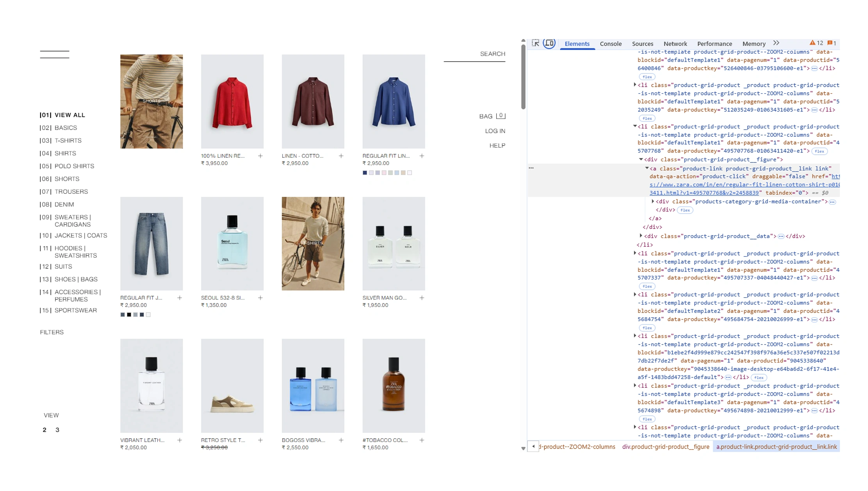Expand li node with productid 9045338640

click(635, 336)
